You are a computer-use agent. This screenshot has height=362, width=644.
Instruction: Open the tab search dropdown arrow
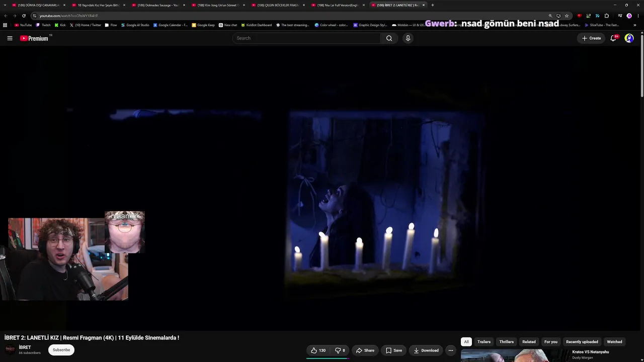pyautogui.click(x=5, y=5)
